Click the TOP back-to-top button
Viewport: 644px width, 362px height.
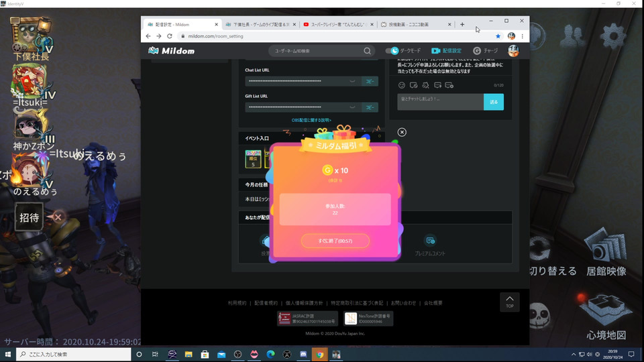(510, 302)
